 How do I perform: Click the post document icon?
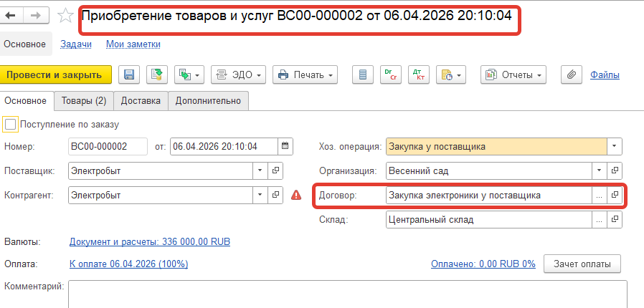[x=157, y=74]
